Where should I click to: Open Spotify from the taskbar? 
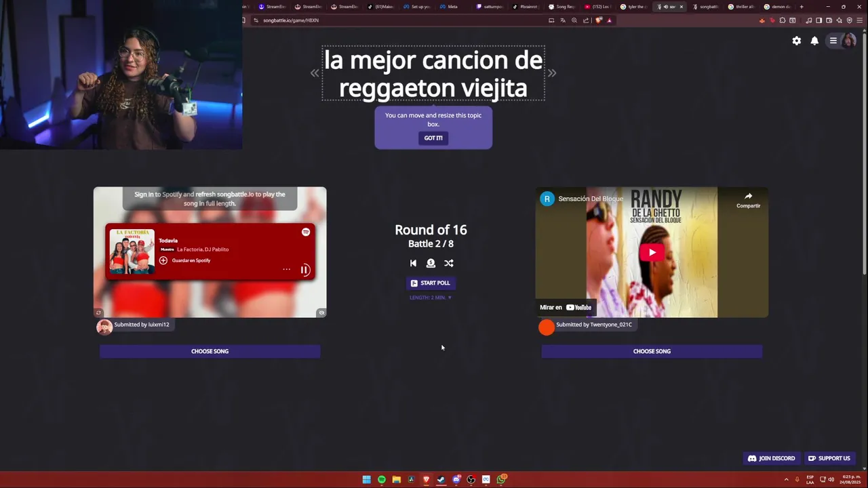tap(382, 479)
